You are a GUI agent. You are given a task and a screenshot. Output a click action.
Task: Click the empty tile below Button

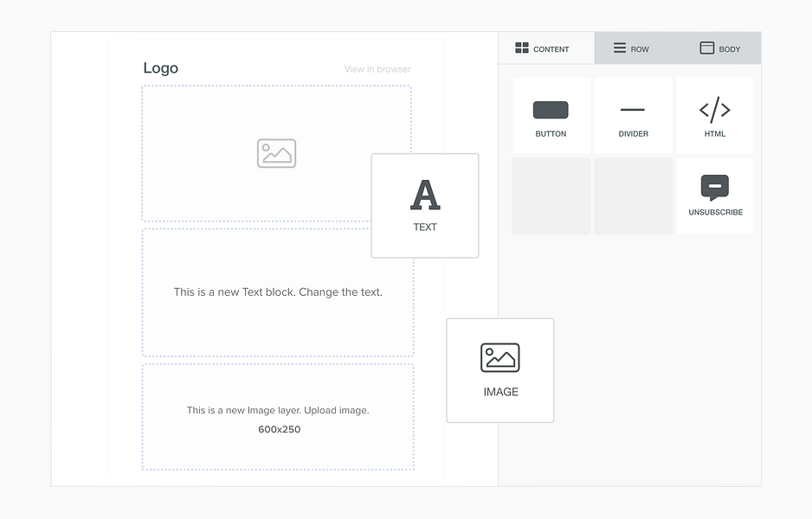[551, 196]
